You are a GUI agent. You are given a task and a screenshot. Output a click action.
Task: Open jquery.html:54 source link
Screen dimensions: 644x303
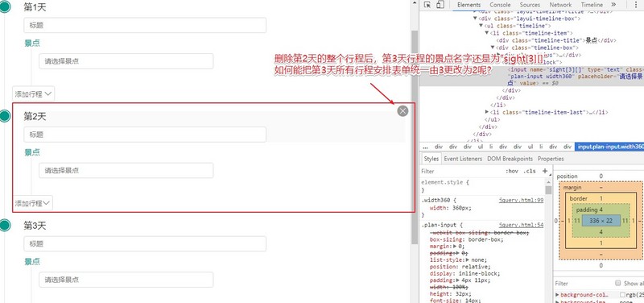click(521, 226)
